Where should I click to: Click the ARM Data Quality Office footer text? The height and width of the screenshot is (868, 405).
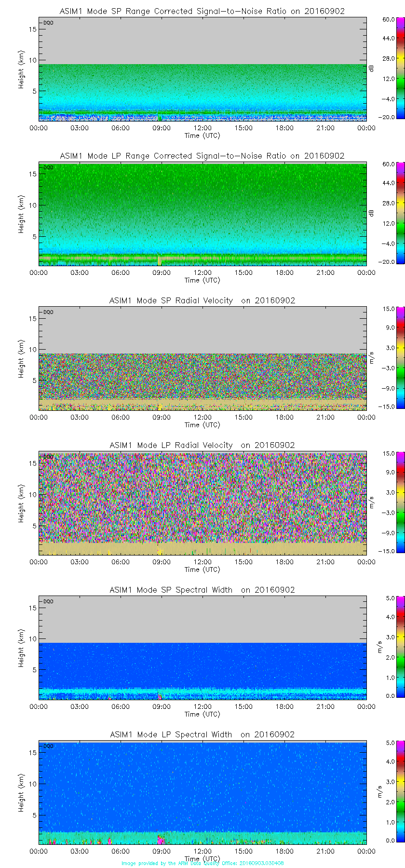pos(202,863)
